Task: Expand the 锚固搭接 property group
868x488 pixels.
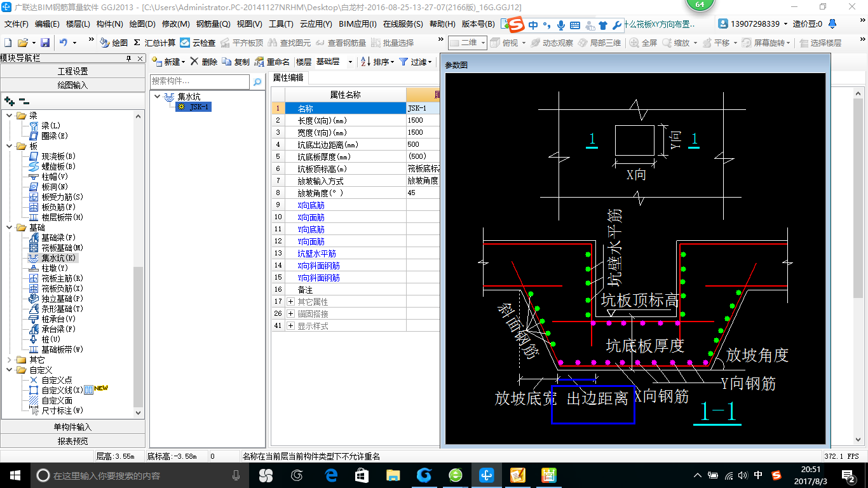Action: [x=291, y=314]
